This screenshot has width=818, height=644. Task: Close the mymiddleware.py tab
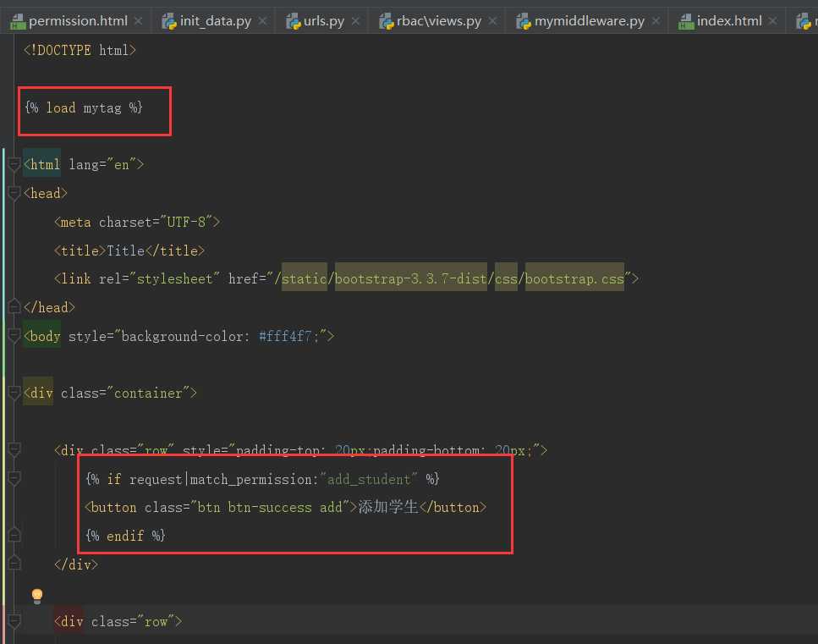656,21
